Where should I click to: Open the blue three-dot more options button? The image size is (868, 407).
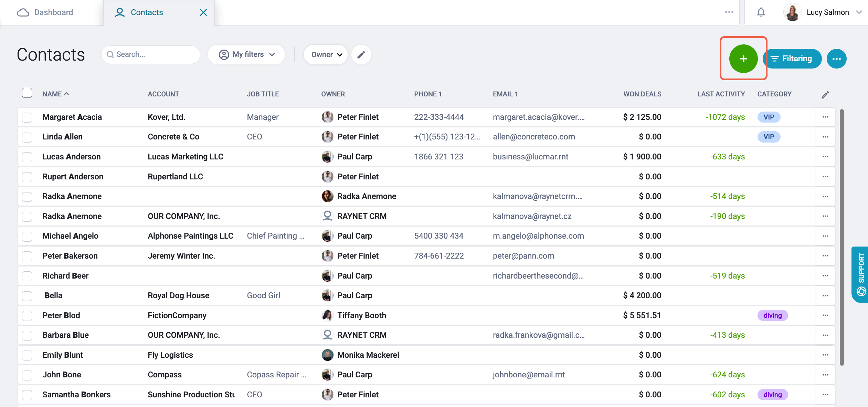(836, 59)
